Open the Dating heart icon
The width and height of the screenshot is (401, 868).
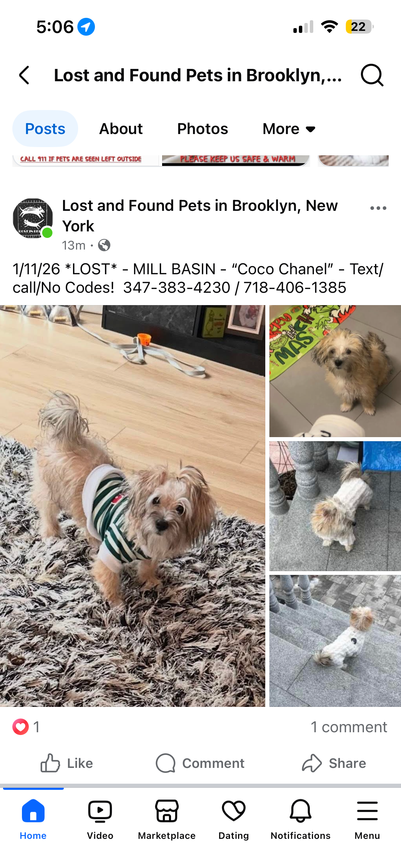pos(234,811)
